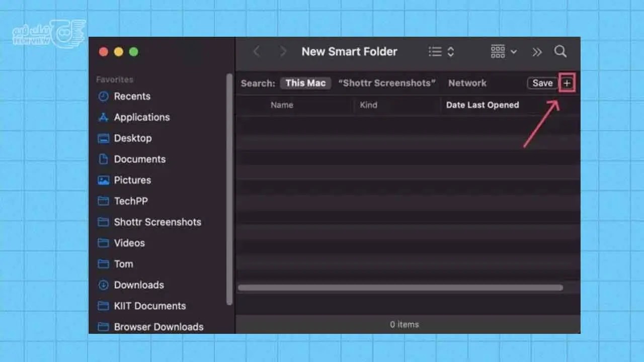This screenshot has height=362, width=644.
Task: Open Recents label in sidebar
Action: [x=132, y=97]
